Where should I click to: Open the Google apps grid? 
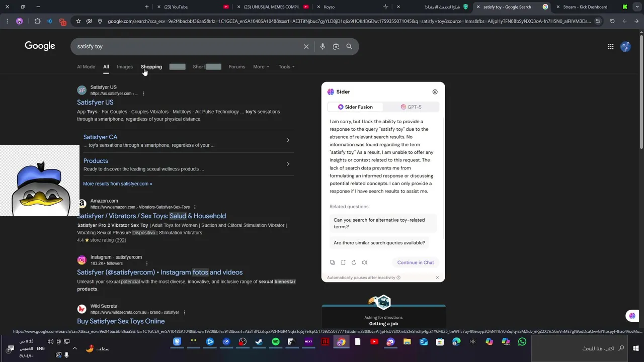[611, 47]
